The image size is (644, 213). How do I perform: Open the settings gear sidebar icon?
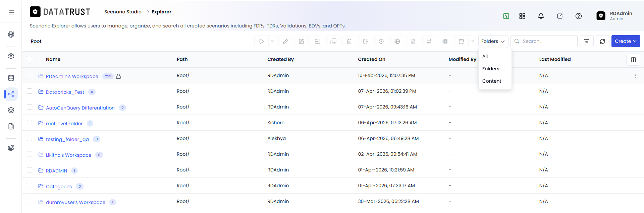click(x=11, y=56)
